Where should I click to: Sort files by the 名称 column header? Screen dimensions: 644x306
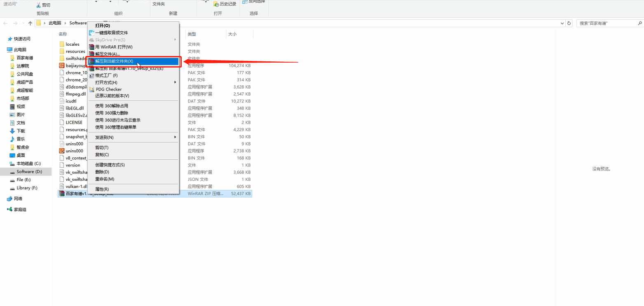62,34
